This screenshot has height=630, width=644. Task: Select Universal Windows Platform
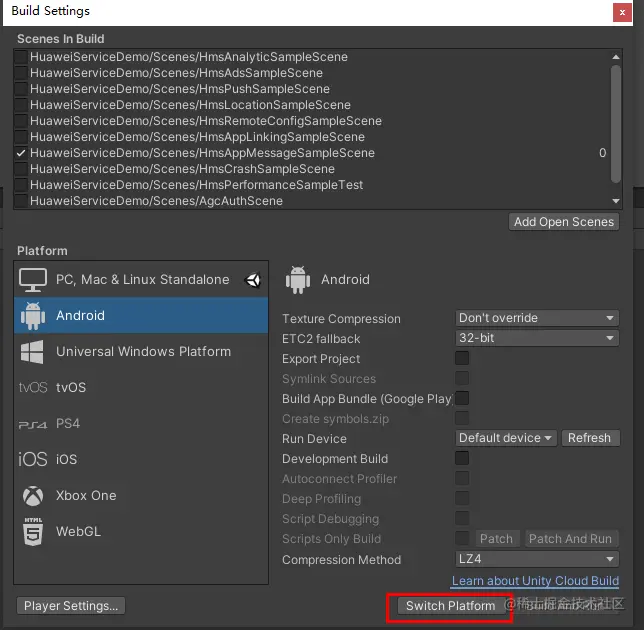tap(141, 352)
